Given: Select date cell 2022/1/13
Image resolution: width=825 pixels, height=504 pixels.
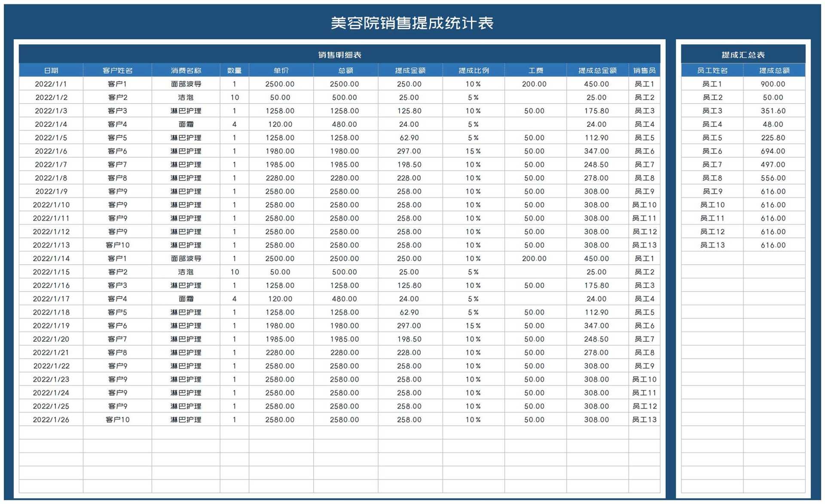Looking at the screenshot, I should point(51,245).
